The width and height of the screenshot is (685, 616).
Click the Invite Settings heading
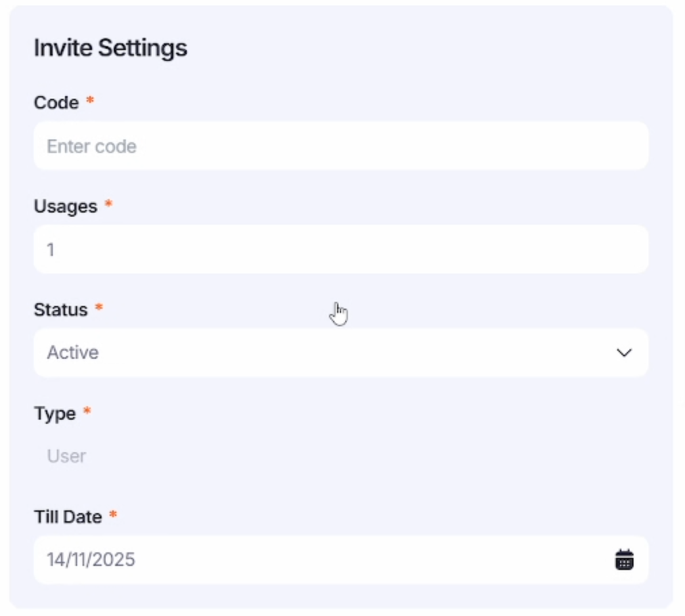tap(110, 48)
